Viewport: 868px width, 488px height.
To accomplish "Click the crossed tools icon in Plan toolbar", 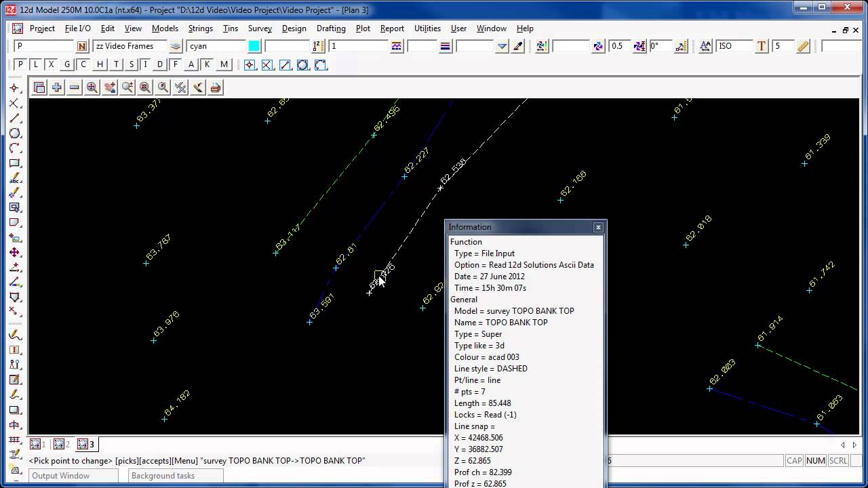I will coord(180,87).
